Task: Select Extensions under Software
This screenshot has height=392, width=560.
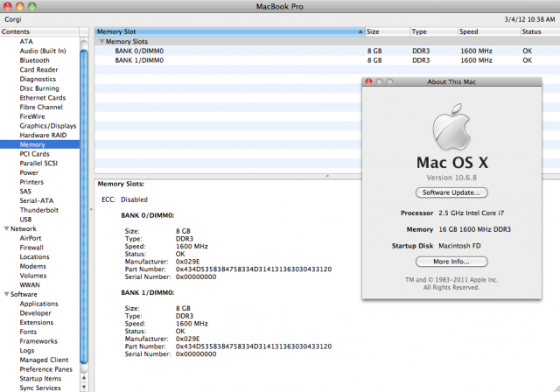Action: pyautogui.click(x=37, y=322)
